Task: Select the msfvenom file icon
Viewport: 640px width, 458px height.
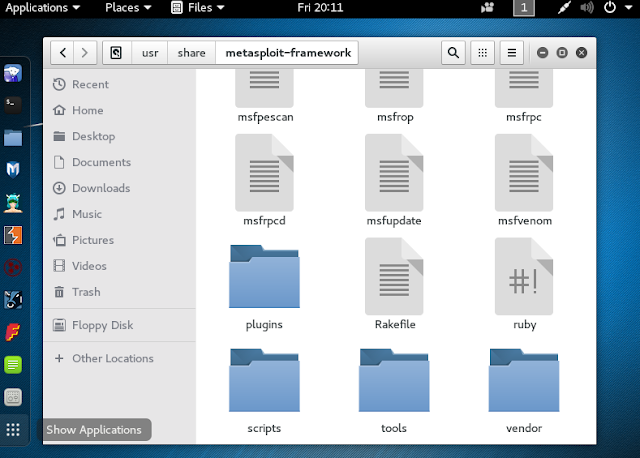Action: [524, 173]
